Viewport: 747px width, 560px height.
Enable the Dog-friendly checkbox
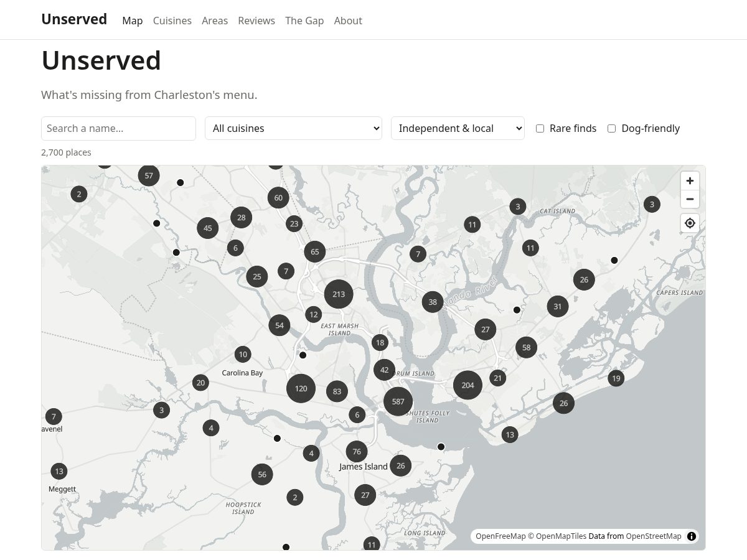(x=611, y=128)
